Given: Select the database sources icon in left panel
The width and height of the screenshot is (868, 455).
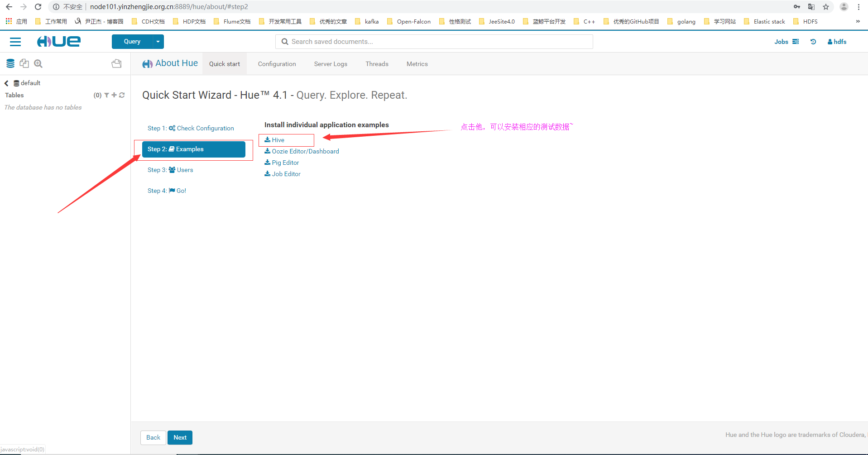Looking at the screenshot, I should coord(10,63).
